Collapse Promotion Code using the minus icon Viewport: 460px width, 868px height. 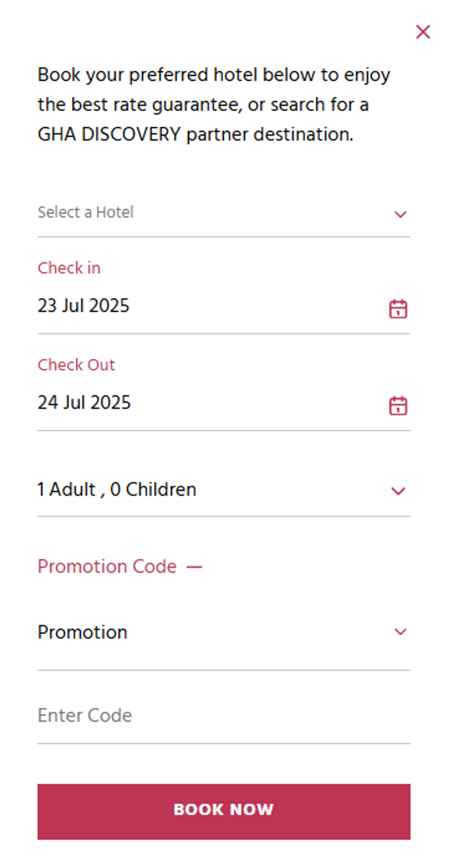(194, 567)
